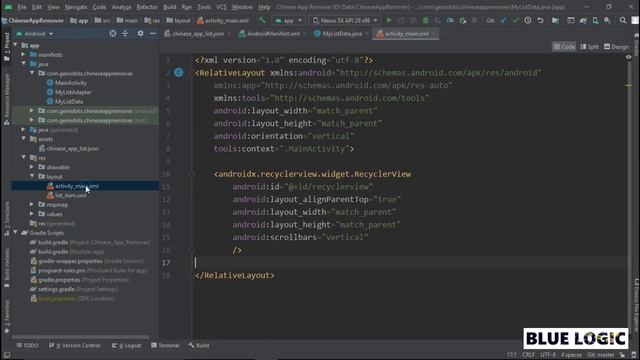Select MainActivity in project tree

71,83
